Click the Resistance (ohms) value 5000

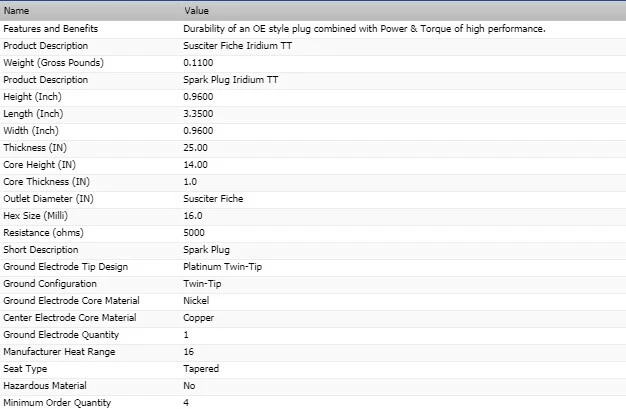[194, 233]
